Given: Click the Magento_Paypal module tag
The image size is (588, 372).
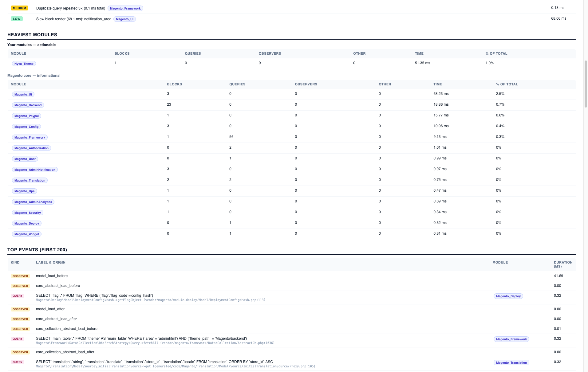Looking at the screenshot, I should tap(26, 116).
